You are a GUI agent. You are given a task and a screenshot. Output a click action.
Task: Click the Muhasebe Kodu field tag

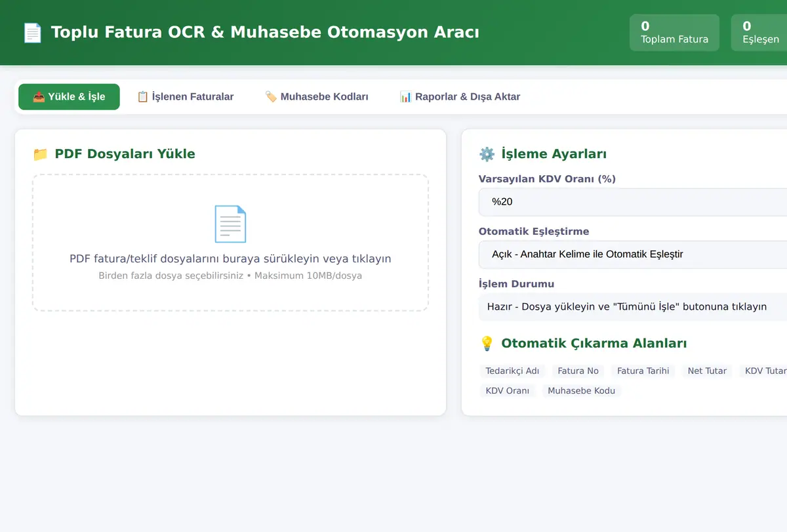click(x=582, y=391)
